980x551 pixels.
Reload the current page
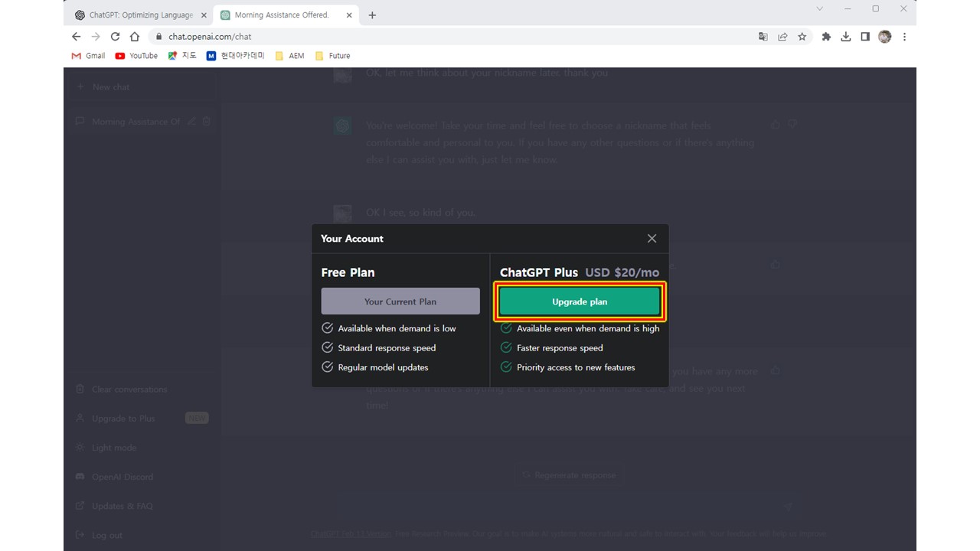pos(115,37)
